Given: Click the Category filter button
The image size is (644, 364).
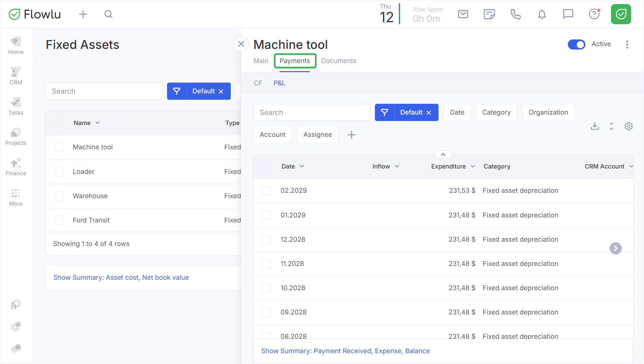Looking at the screenshot, I should pos(496,113).
